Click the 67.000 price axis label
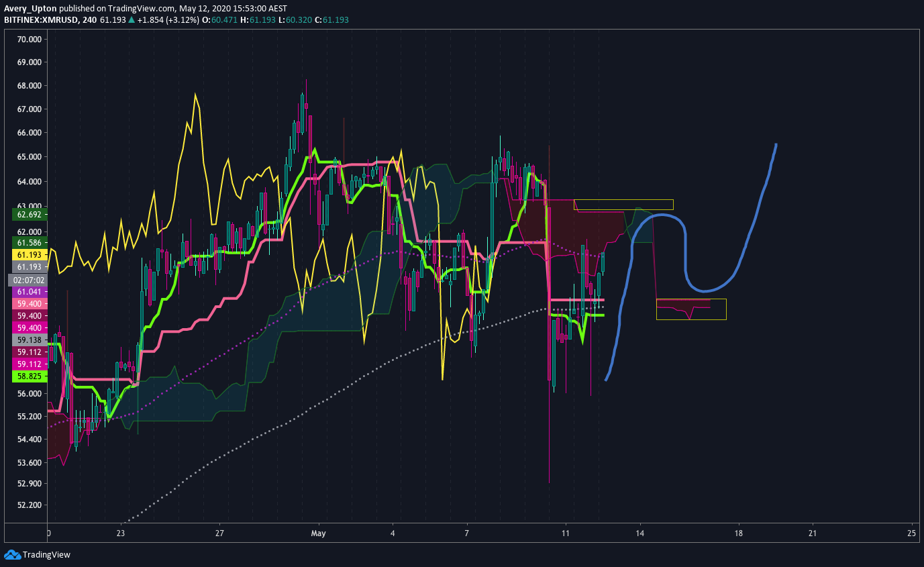 tap(29, 109)
